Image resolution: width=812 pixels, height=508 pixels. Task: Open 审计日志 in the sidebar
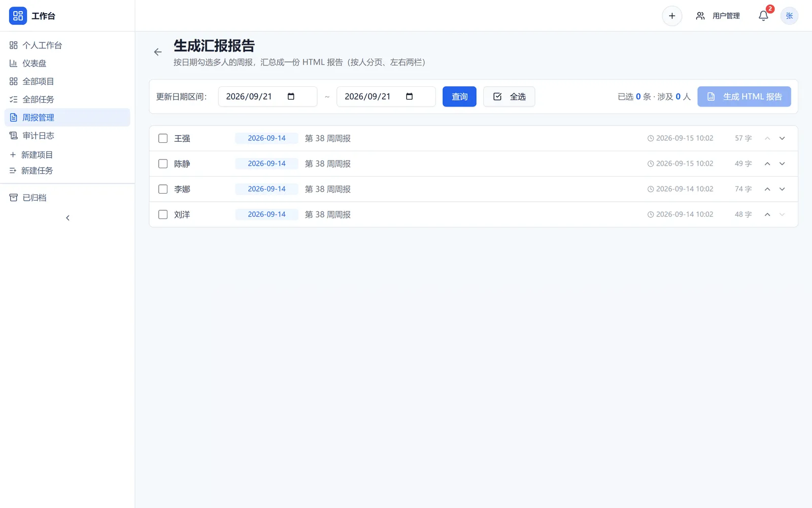[67, 136]
